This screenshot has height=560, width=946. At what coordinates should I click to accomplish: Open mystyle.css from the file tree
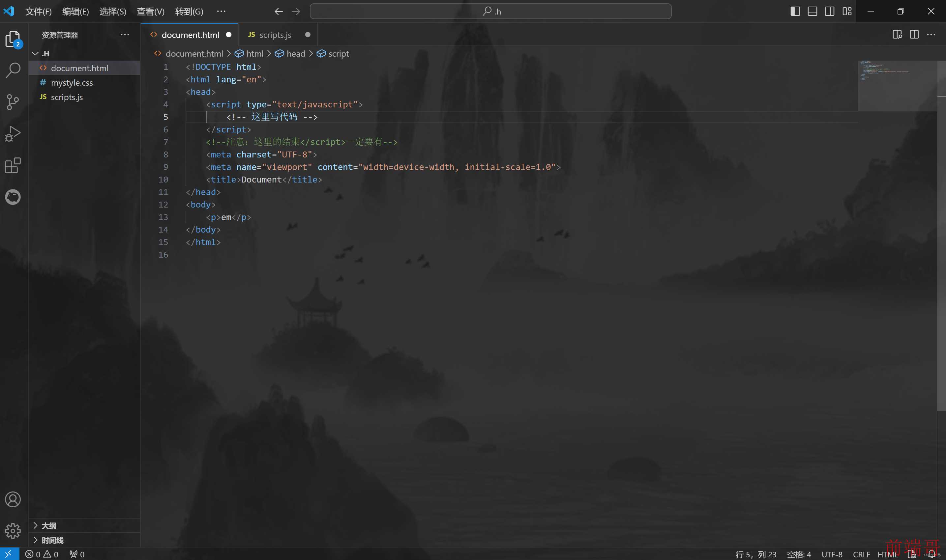tap(84, 82)
